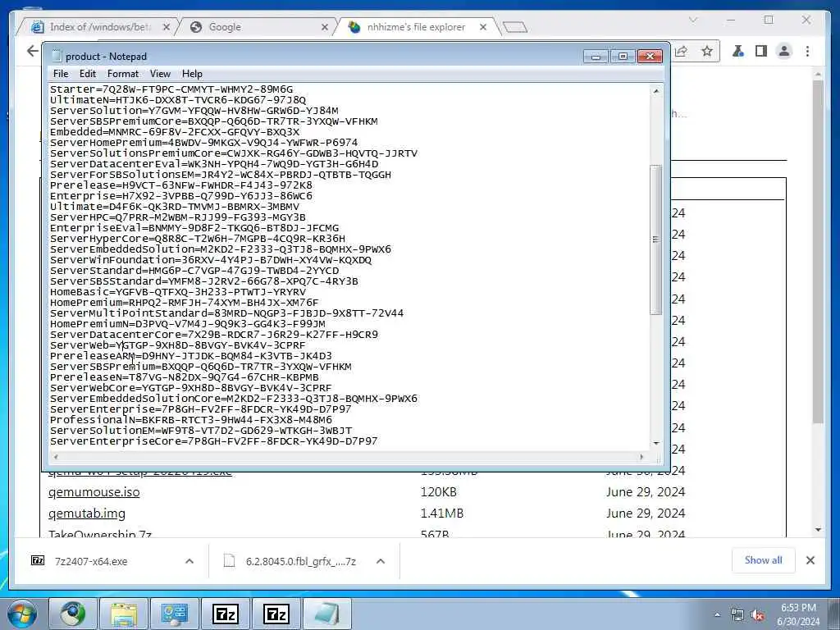Click the browser back arrow

[33, 51]
